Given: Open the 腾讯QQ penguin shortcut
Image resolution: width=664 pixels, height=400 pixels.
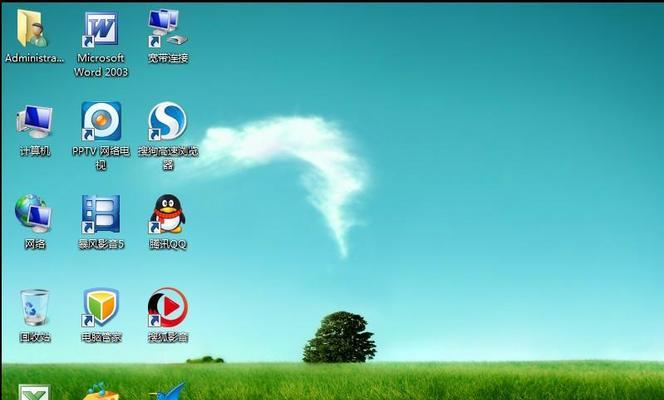Looking at the screenshot, I should (x=168, y=214).
